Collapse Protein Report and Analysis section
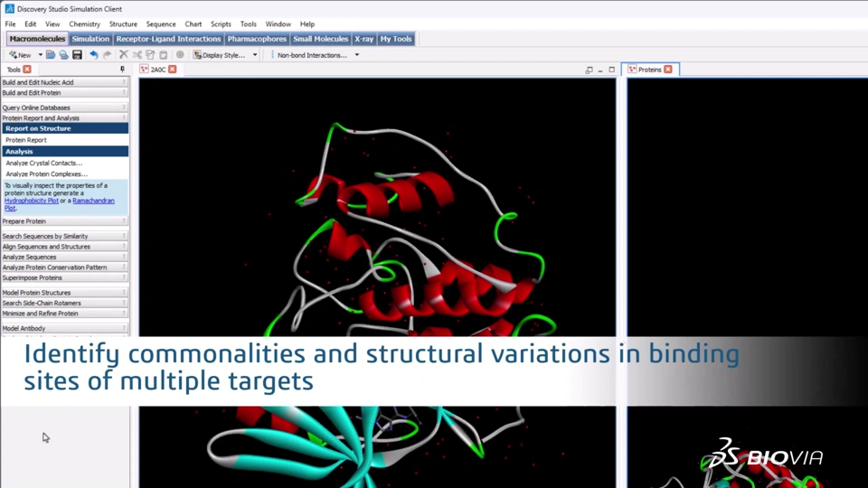 coord(65,118)
